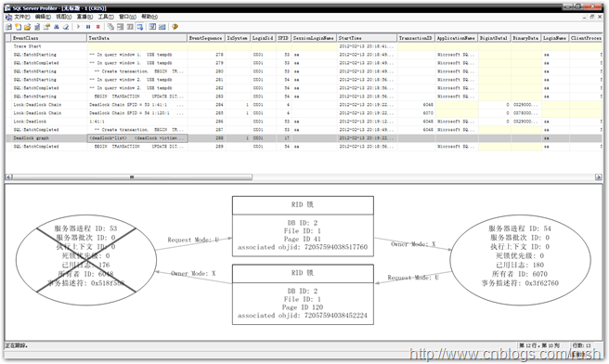
Task: Stop the trace with red square
Action: coord(97,27)
